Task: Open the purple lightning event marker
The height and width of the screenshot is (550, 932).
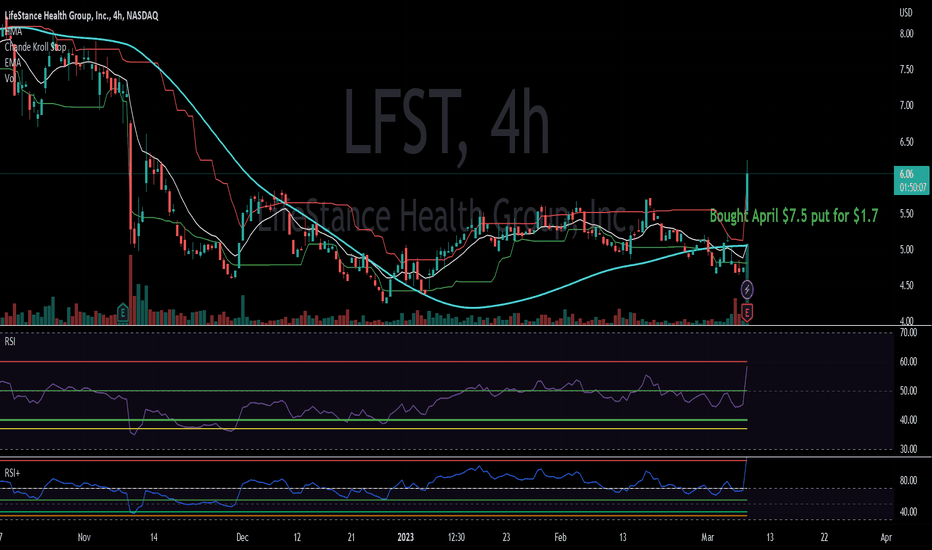Action: point(747,290)
